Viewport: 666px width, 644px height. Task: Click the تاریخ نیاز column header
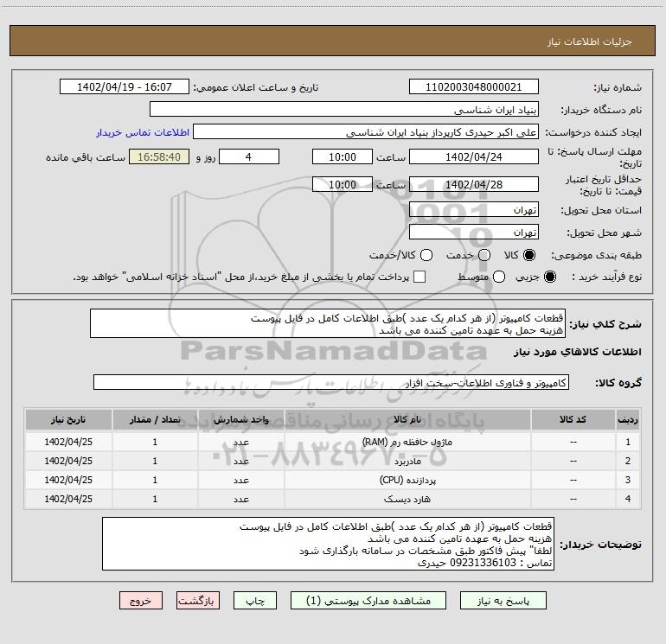tap(68, 420)
